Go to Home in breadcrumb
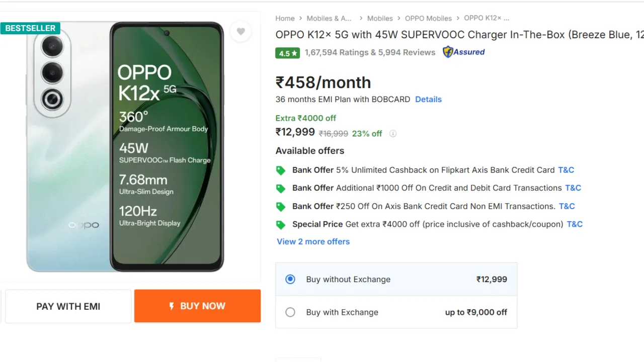The height and width of the screenshot is (362, 644). (x=285, y=18)
